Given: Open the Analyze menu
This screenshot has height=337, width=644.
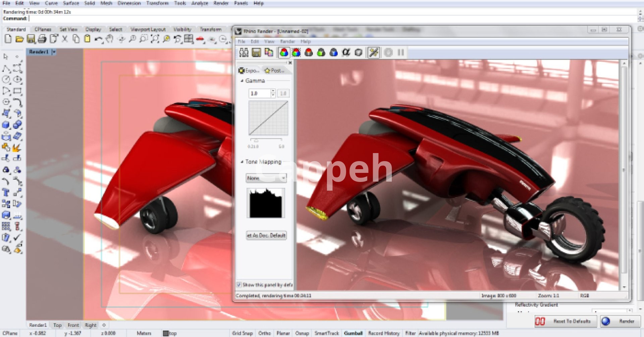Looking at the screenshot, I should (200, 3).
